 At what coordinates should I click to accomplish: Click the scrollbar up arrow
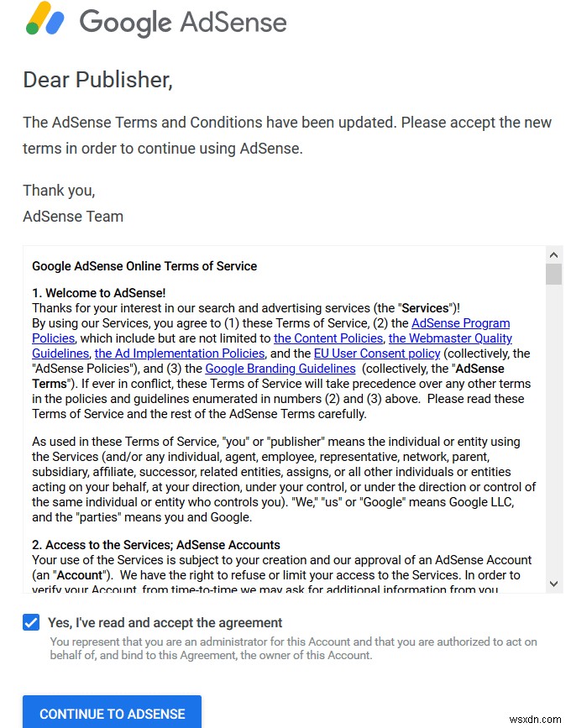tap(553, 254)
